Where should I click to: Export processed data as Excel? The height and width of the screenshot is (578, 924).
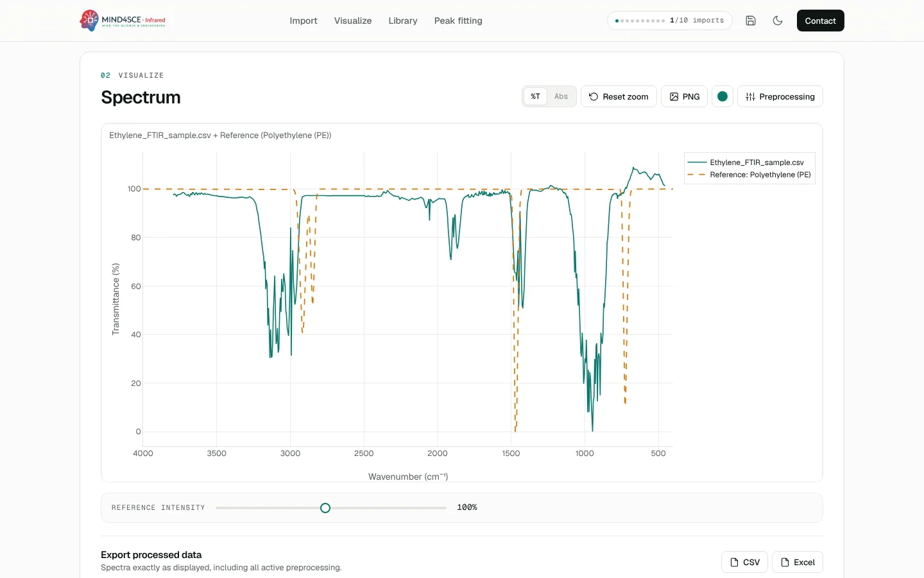pos(798,562)
